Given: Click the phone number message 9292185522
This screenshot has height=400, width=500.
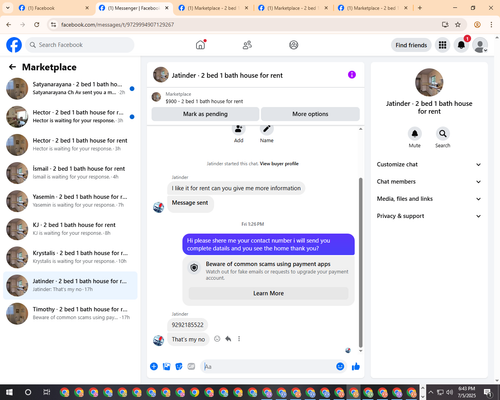Looking at the screenshot, I should click(x=187, y=325).
